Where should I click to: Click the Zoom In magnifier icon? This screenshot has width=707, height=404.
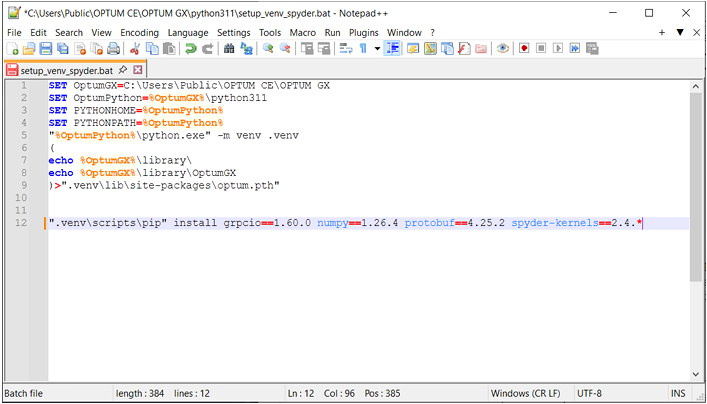tap(268, 48)
